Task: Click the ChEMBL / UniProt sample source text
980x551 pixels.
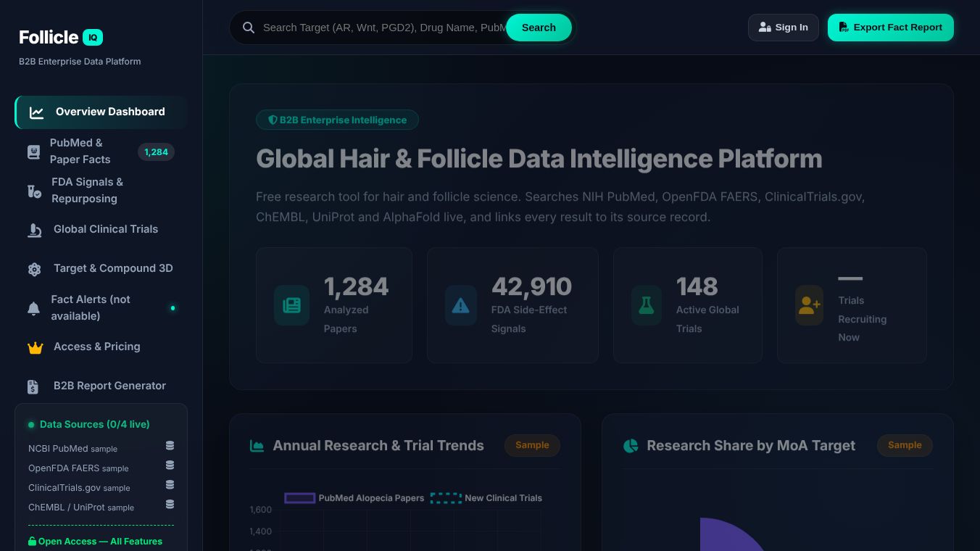Action: (x=81, y=507)
